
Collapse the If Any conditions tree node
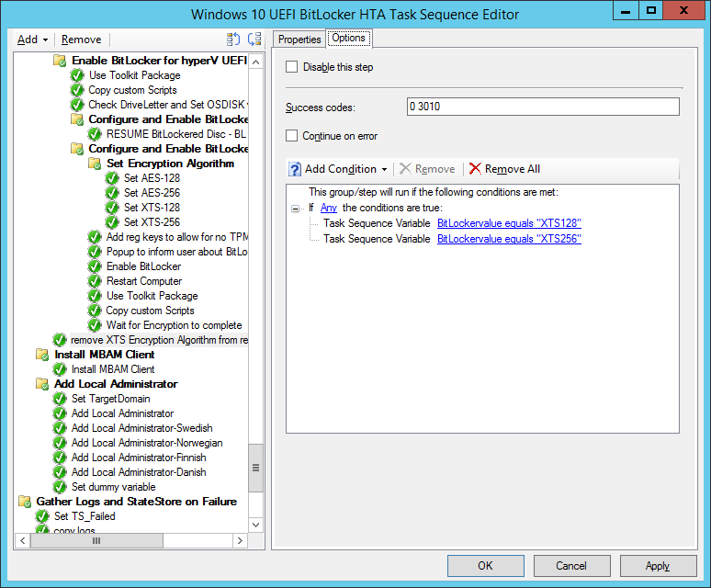(x=295, y=209)
